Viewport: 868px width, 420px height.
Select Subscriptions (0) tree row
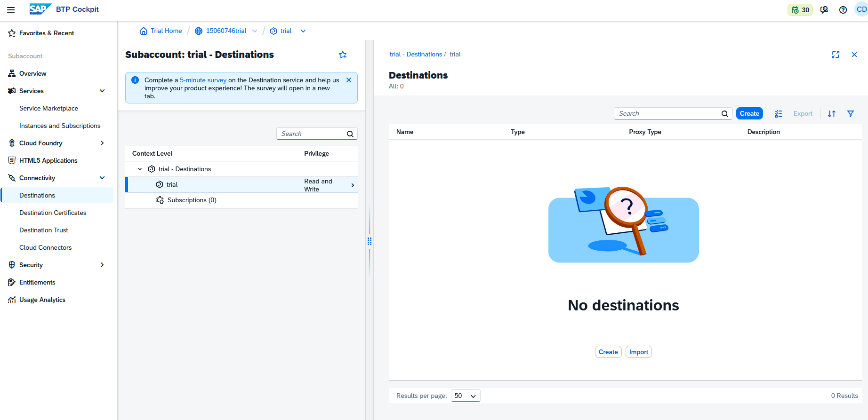[241, 200]
